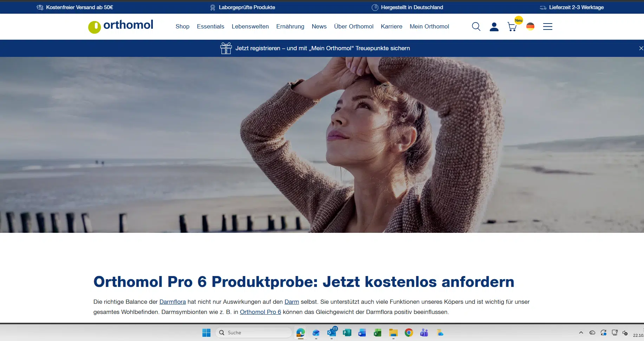Open Mein Orthomol menu item
This screenshot has height=341, width=644.
pyautogui.click(x=429, y=26)
